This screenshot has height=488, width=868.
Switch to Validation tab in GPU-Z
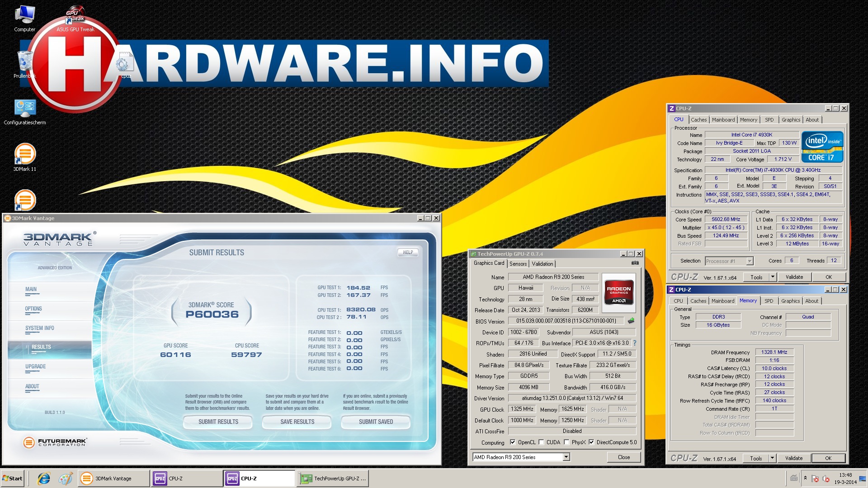(x=542, y=264)
